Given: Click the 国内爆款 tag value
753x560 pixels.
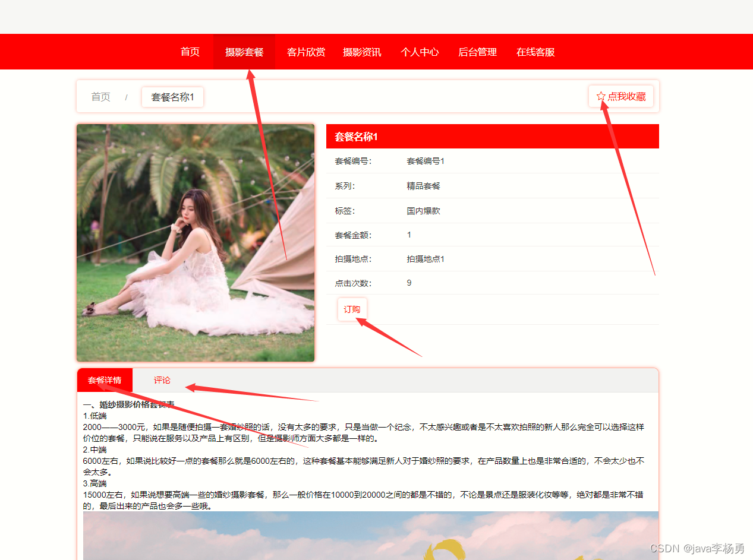Looking at the screenshot, I should (x=424, y=211).
